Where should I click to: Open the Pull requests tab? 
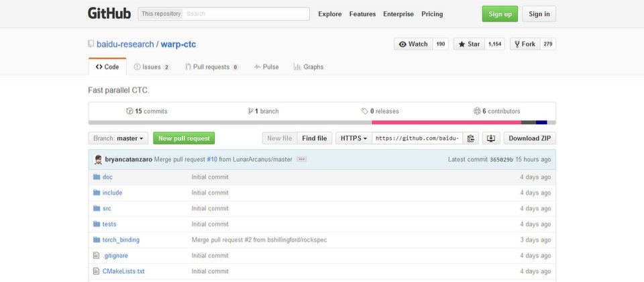211,67
